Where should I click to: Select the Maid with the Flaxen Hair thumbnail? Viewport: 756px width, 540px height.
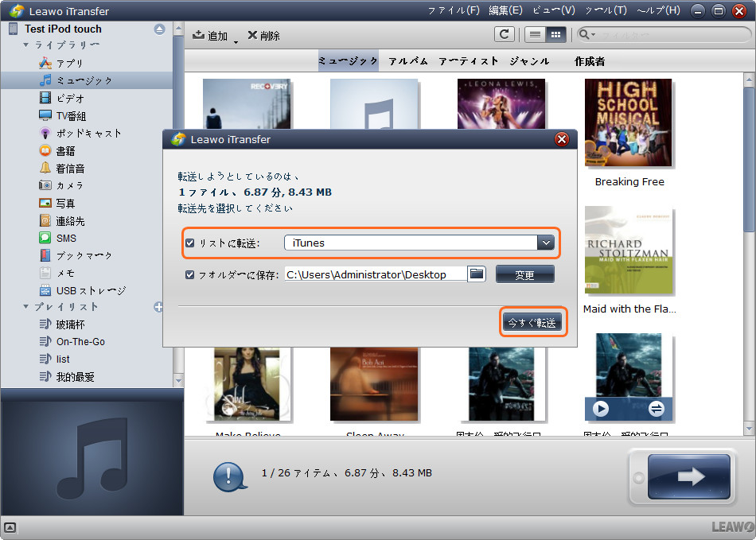coord(628,250)
